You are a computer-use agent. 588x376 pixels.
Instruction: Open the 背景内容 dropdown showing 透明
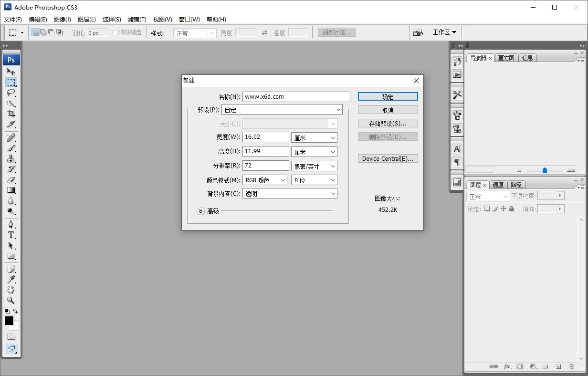290,194
